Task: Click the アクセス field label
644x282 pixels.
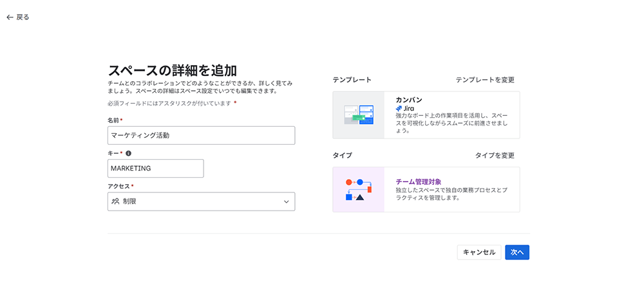Action: [x=118, y=186]
